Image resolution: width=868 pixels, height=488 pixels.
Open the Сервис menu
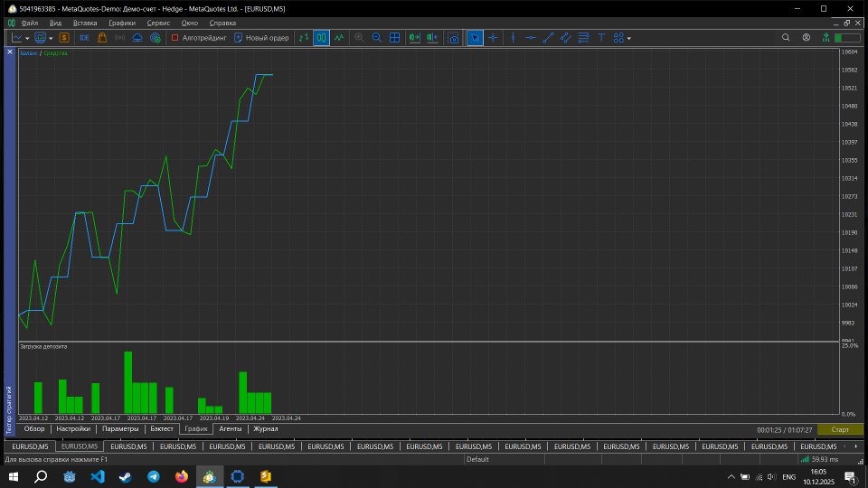tap(158, 23)
